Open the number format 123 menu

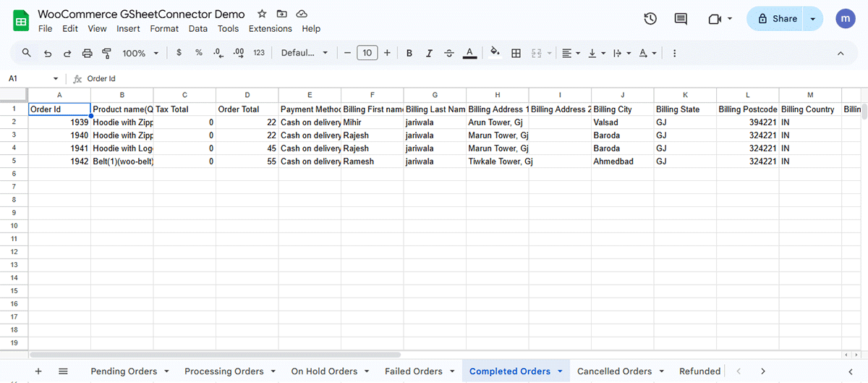coord(259,53)
